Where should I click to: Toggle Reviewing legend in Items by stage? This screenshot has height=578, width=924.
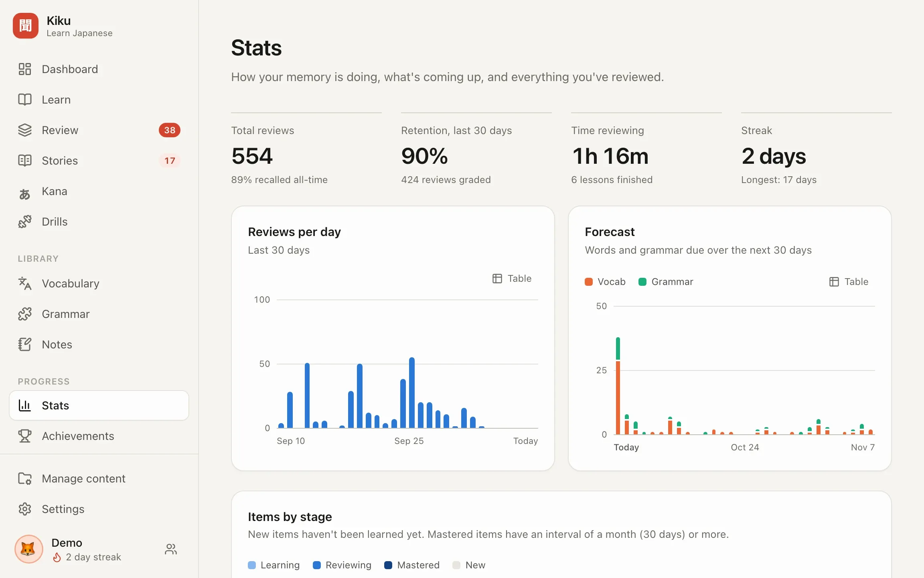coord(342,565)
